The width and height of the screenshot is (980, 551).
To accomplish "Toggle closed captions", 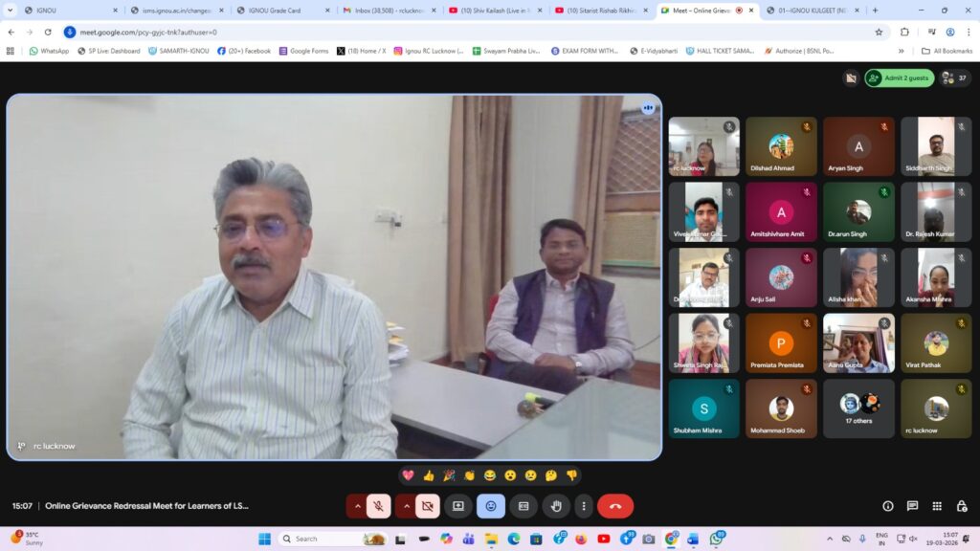I will click(523, 506).
